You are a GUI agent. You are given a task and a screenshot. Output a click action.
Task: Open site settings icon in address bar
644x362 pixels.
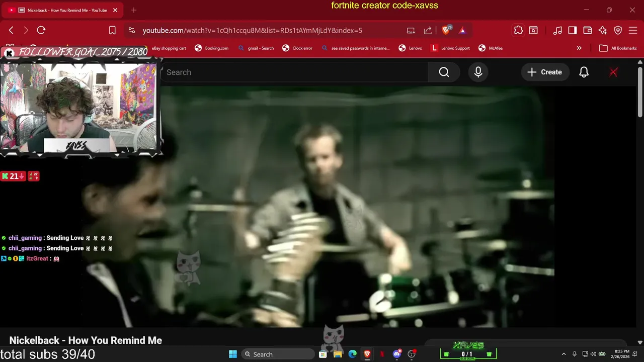click(x=132, y=30)
